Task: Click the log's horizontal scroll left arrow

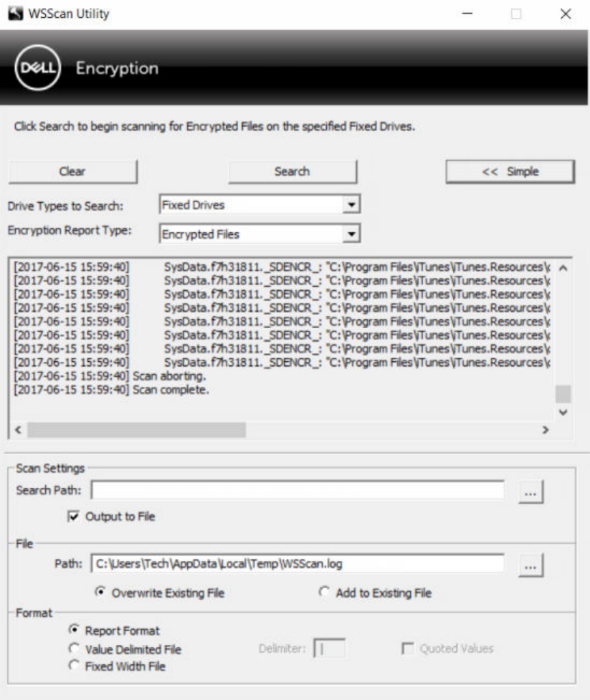Action: [x=19, y=429]
